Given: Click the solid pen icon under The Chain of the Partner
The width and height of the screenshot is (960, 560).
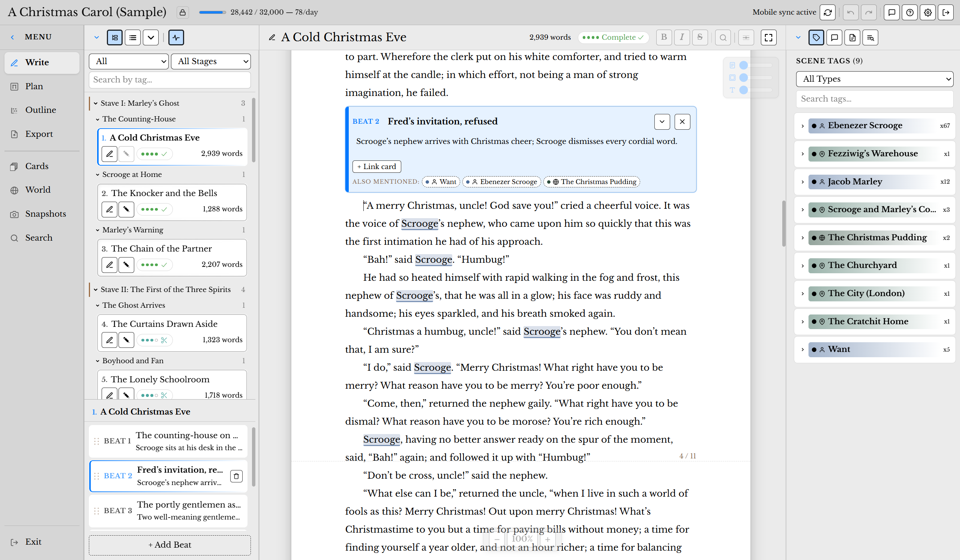Looking at the screenshot, I should click(x=126, y=265).
